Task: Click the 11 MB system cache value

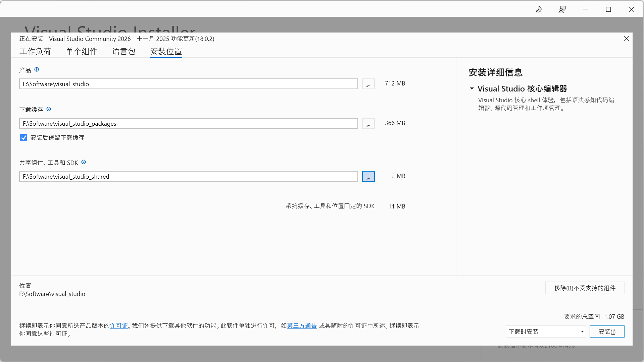Action: point(397,206)
